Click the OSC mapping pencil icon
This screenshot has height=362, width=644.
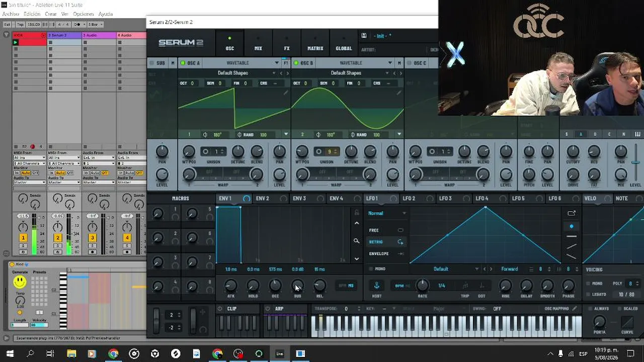click(x=575, y=308)
